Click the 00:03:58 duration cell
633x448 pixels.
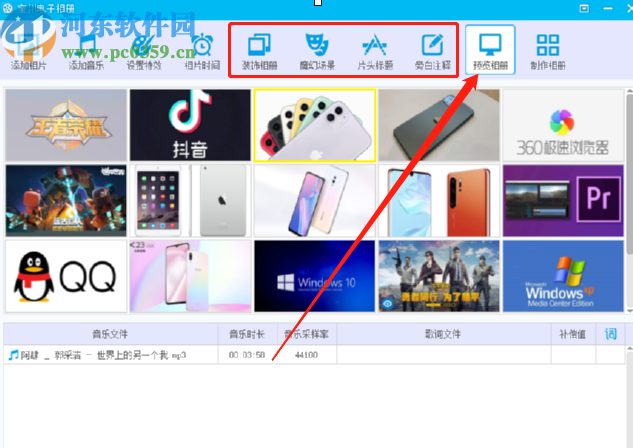247,355
